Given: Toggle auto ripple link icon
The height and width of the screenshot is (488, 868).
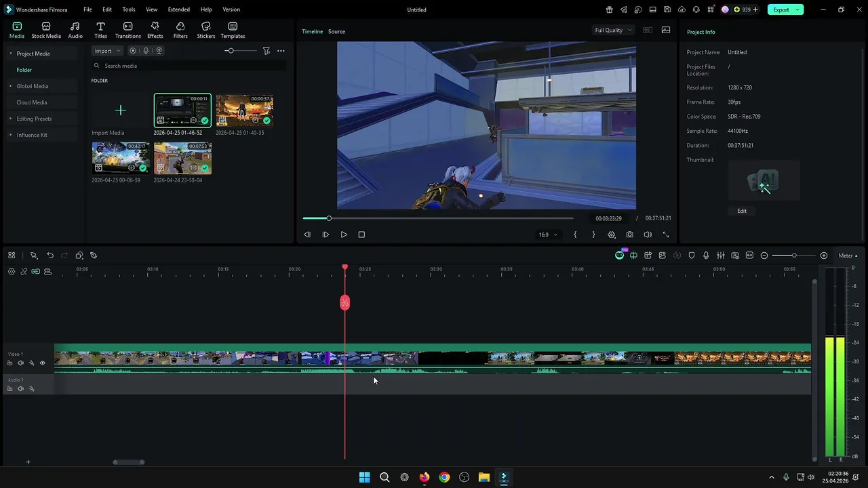Looking at the screenshot, I should (x=35, y=271).
